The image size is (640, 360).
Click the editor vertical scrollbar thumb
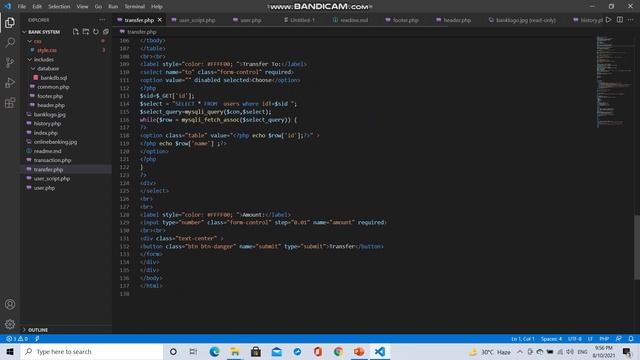[x=637, y=247]
